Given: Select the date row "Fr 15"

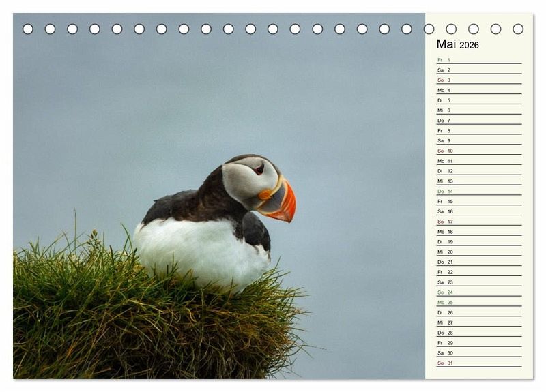Looking at the screenshot, I should [479, 201].
